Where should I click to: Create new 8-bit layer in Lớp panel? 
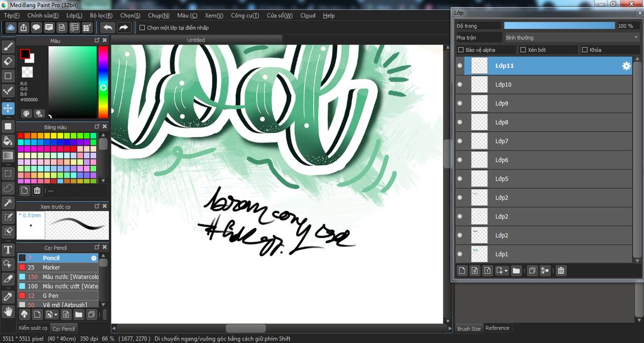[x=475, y=270]
